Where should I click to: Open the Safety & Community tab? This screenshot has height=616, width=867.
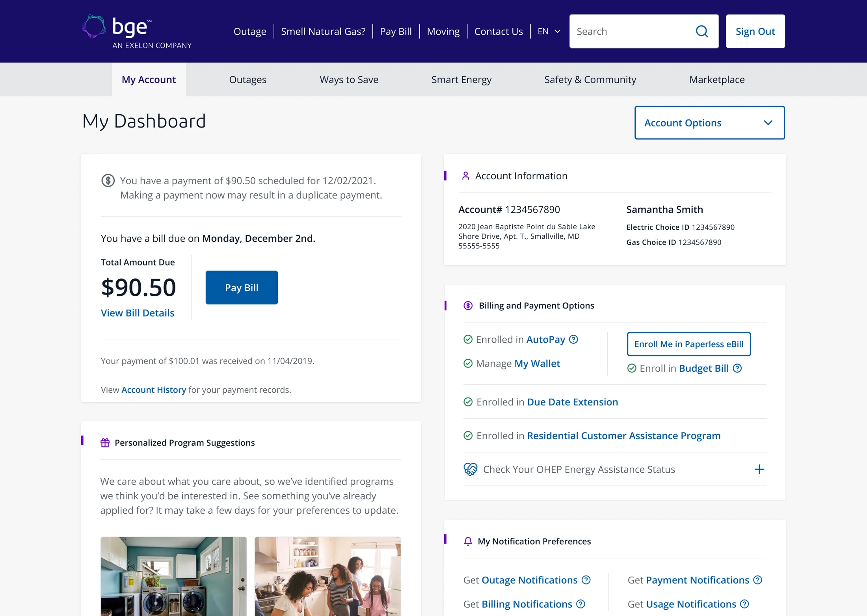click(590, 80)
